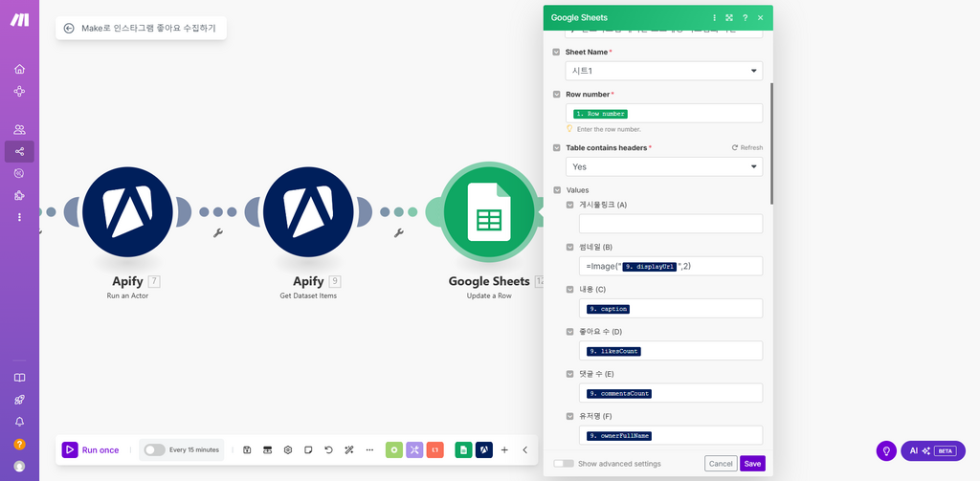
Task: Undo the last change with the arrow icon
Action: point(329,449)
